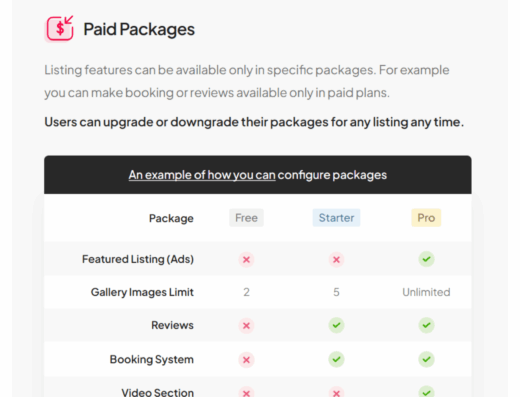Click the green check for Featured Listing under Pro
Image resolution: width=520 pixels, height=397 pixels.
[426, 259]
